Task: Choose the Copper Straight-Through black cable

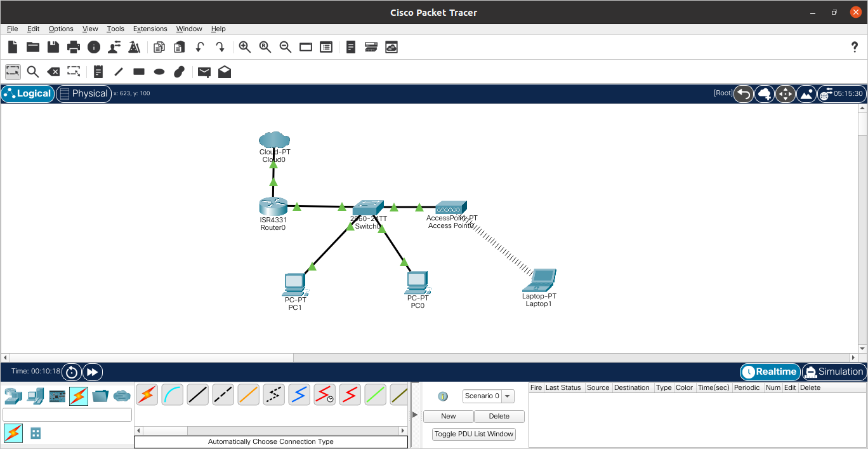Action: tap(198, 395)
